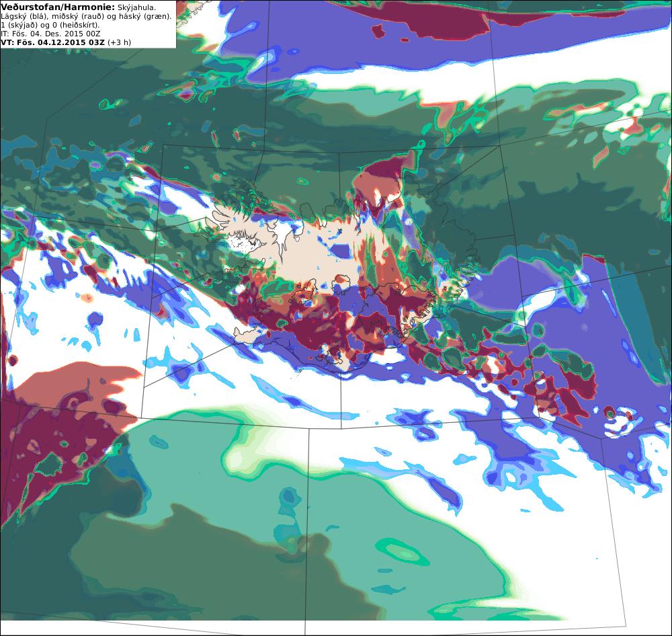Click the 'IT: Fös. 04. Des. 2015 00Z' line

[x=50, y=34]
